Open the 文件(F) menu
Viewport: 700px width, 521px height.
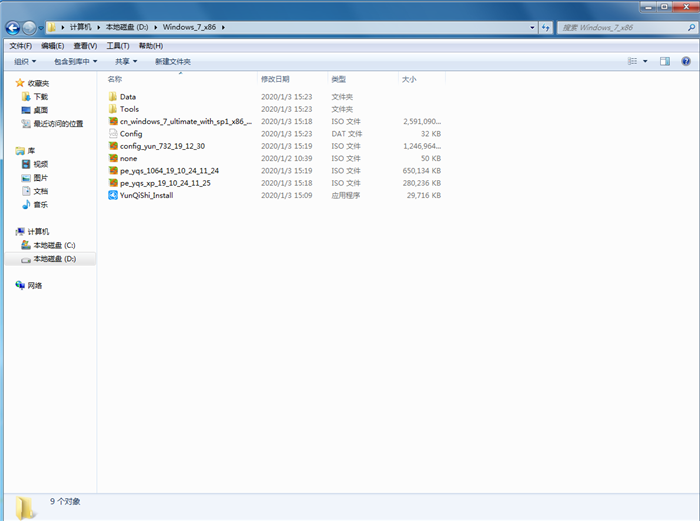point(21,46)
